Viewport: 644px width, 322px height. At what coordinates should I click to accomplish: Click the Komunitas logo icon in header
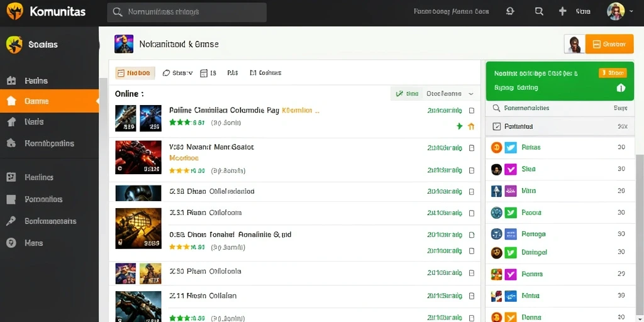(15, 11)
